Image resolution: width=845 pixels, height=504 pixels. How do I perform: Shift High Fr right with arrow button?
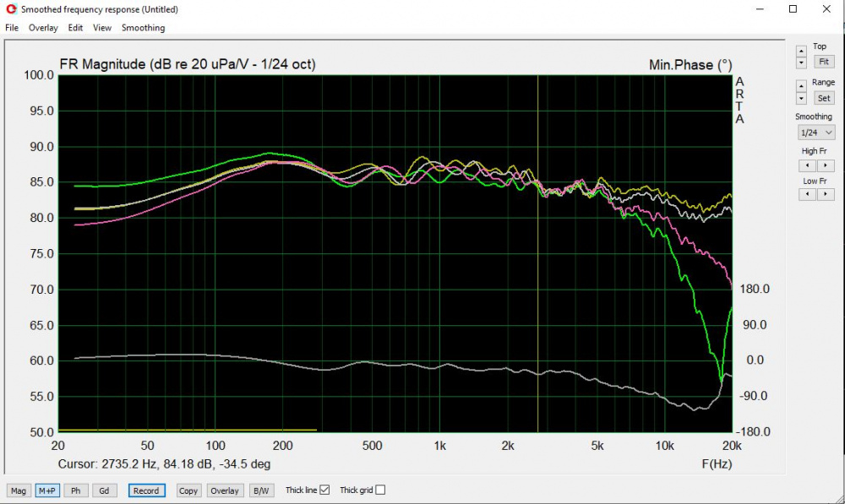point(822,165)
